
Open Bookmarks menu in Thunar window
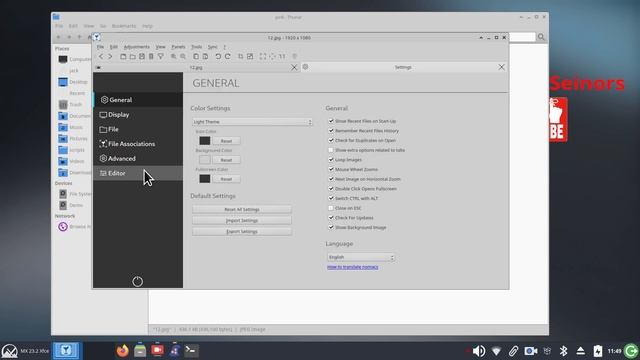(x=124, y=26)
